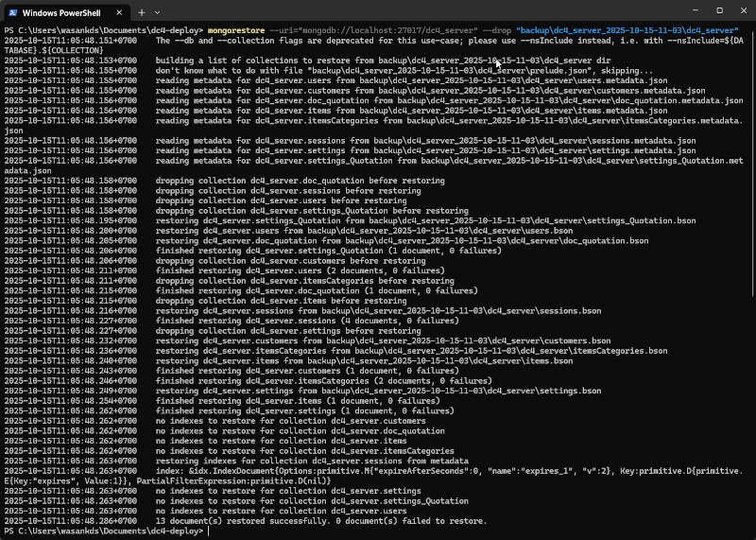The image size is (756, 540).
Task: Open a new tab with plus button
Action: pyautogui.click(x=142, y=12)
